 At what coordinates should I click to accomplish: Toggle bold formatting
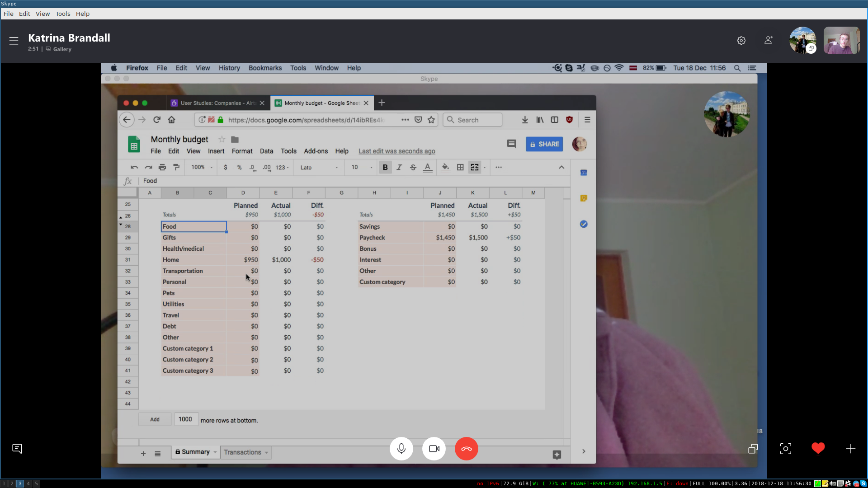[x=385, y=167]
